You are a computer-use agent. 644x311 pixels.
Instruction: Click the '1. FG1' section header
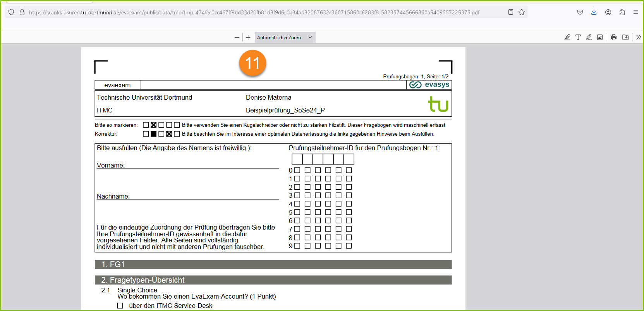click(273, 264)
